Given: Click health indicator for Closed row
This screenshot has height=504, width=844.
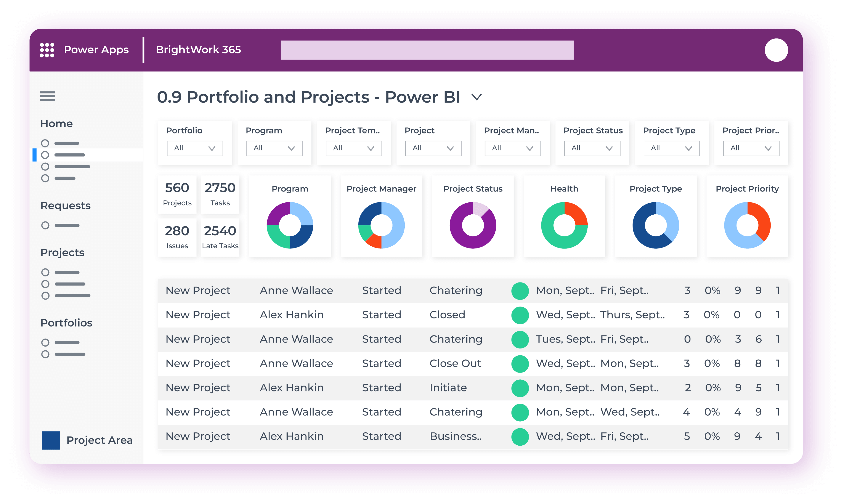Looking at the screenshot, I should (520, 315).
